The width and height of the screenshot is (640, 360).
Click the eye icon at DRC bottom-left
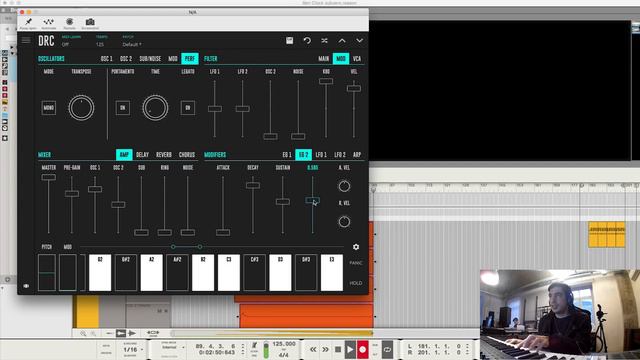coord(26,286)
